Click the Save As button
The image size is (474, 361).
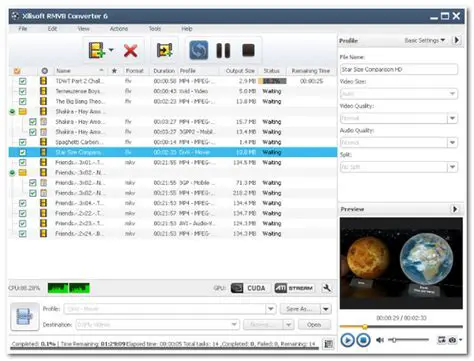point(300,309)
